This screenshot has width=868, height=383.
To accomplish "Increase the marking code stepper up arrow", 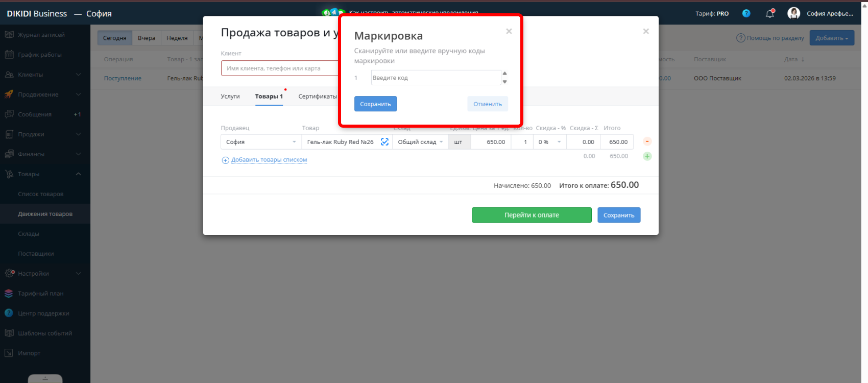I will click(504, 74).
